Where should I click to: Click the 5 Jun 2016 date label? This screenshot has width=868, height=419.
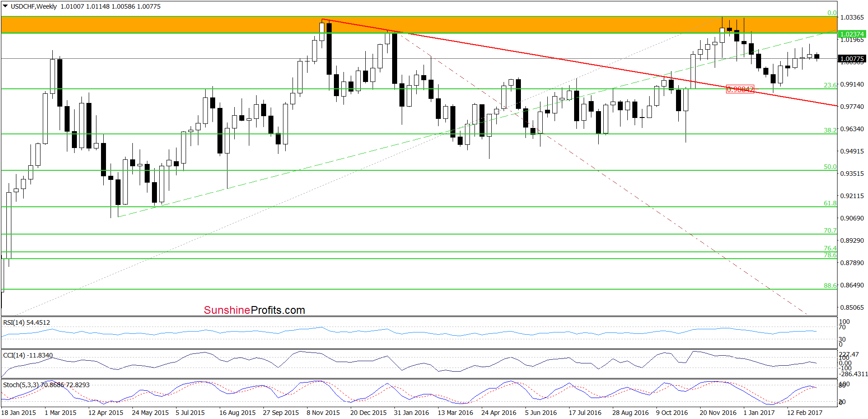point(541,413)
